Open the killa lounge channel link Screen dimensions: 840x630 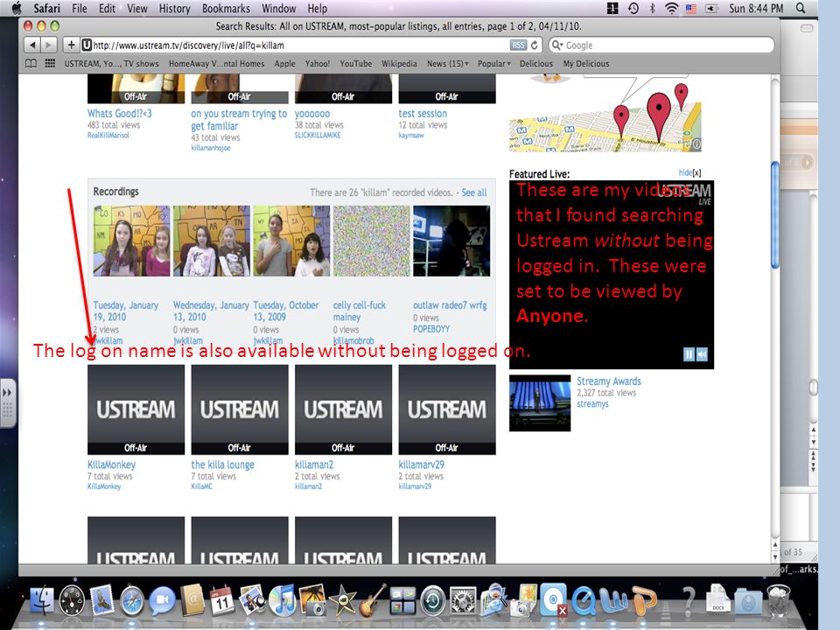point(222,465)
